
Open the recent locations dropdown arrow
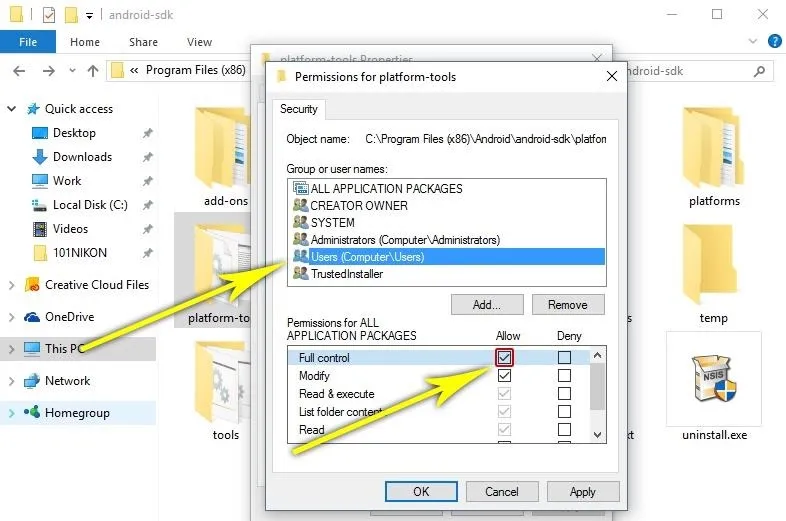73,71
